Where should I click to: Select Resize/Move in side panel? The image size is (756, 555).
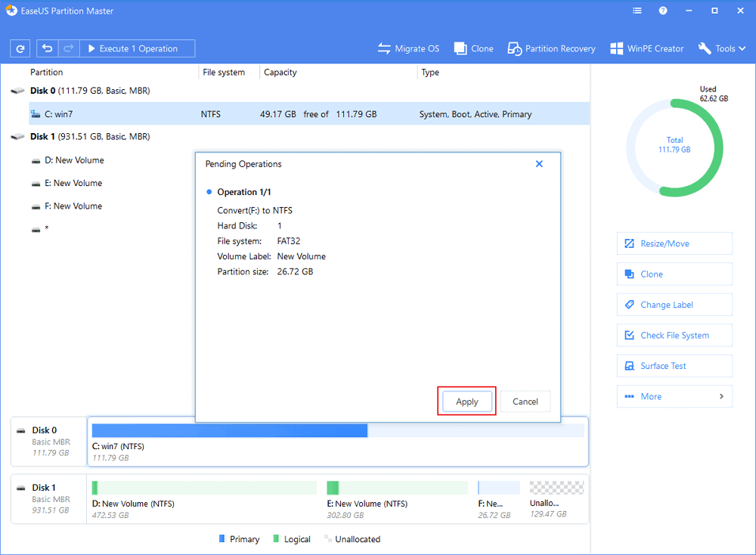point(674,243)
